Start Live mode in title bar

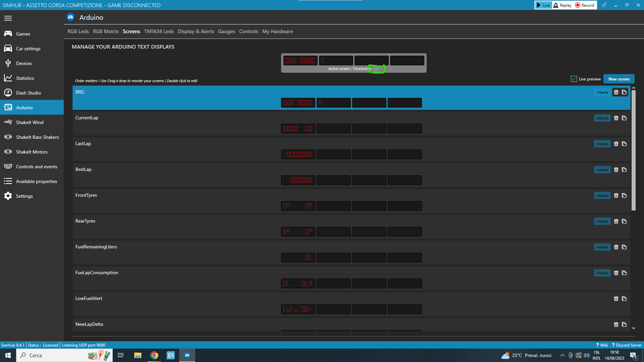[543, 5]
